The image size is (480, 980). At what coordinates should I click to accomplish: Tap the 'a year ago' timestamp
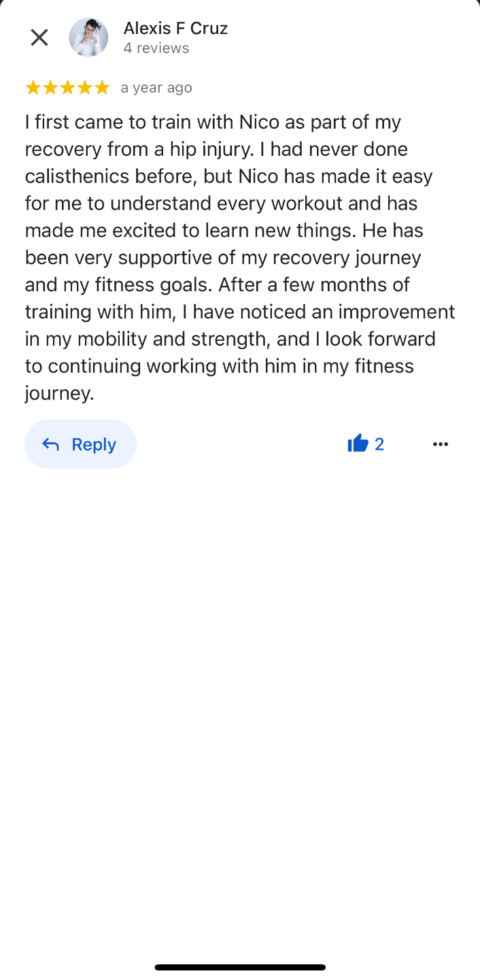click(x=156, y=88)
